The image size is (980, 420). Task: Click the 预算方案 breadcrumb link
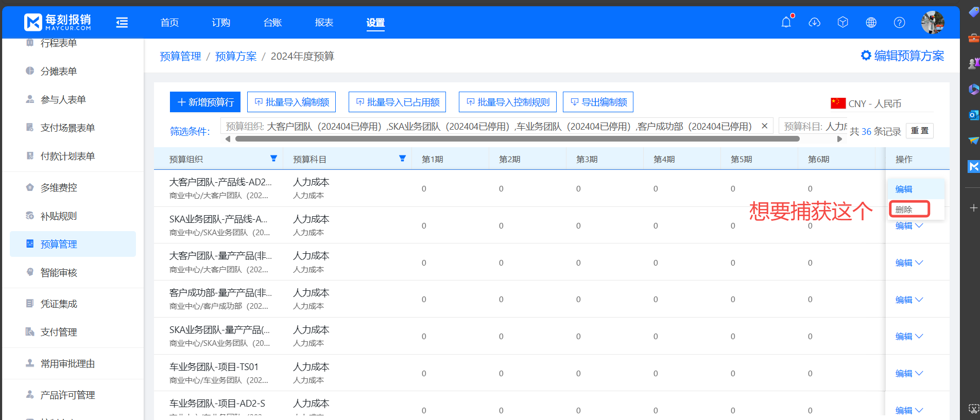point(235,56)
